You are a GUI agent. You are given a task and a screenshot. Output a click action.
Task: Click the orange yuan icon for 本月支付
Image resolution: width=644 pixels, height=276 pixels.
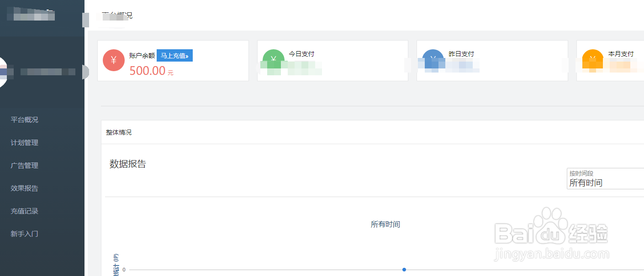click(x=593, y=60)
